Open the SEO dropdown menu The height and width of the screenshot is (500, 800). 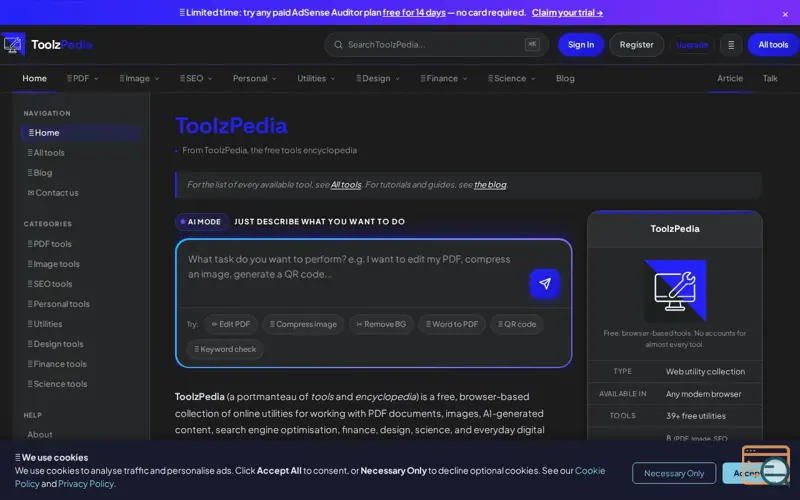point(196,79)
